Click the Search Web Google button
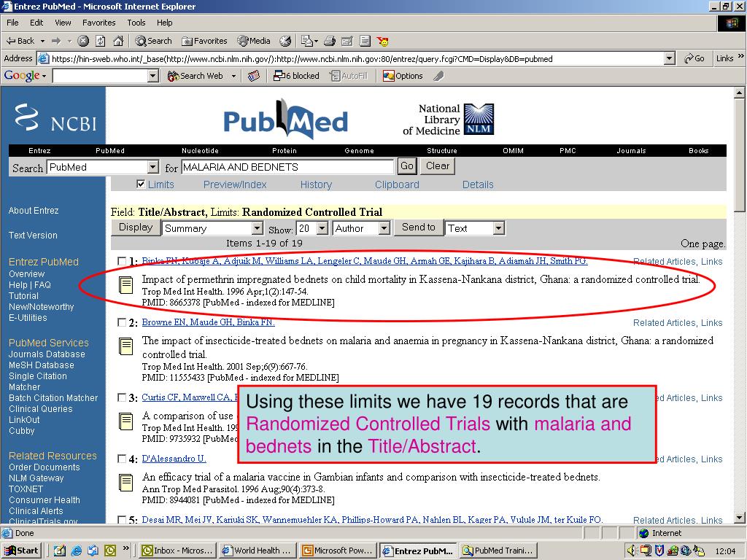This screenshot has height=560, width=747. pos(195,76)
